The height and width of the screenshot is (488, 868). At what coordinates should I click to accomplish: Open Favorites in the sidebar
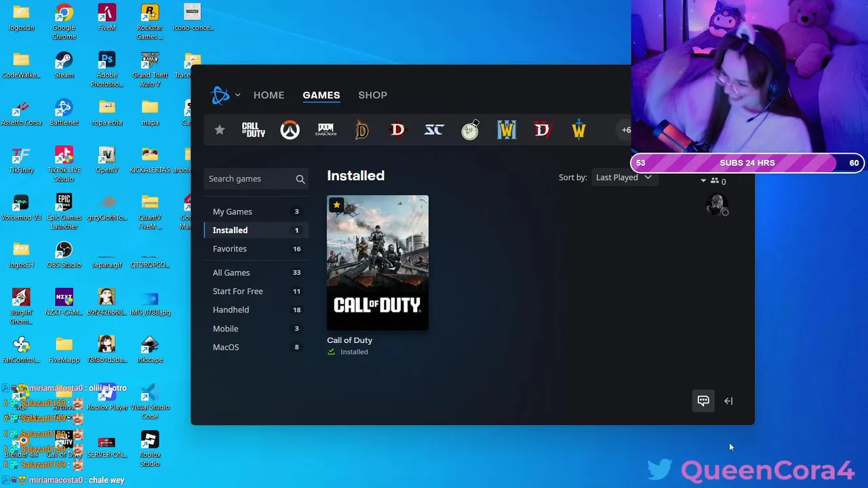256,249
